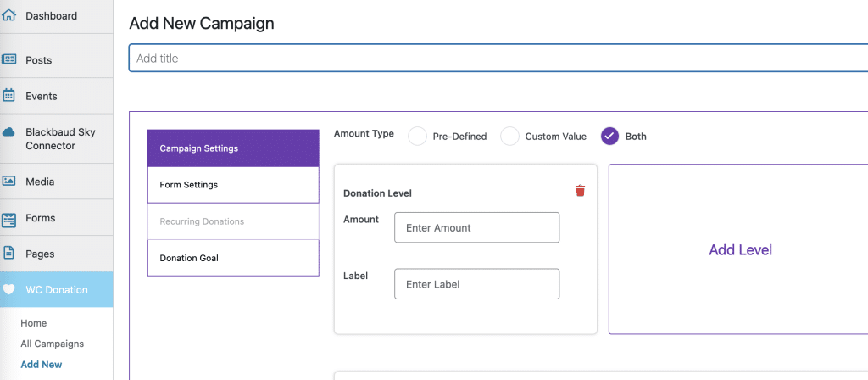Go to the Home submenu link
This screenshot has width=868, height=380.
34,323
